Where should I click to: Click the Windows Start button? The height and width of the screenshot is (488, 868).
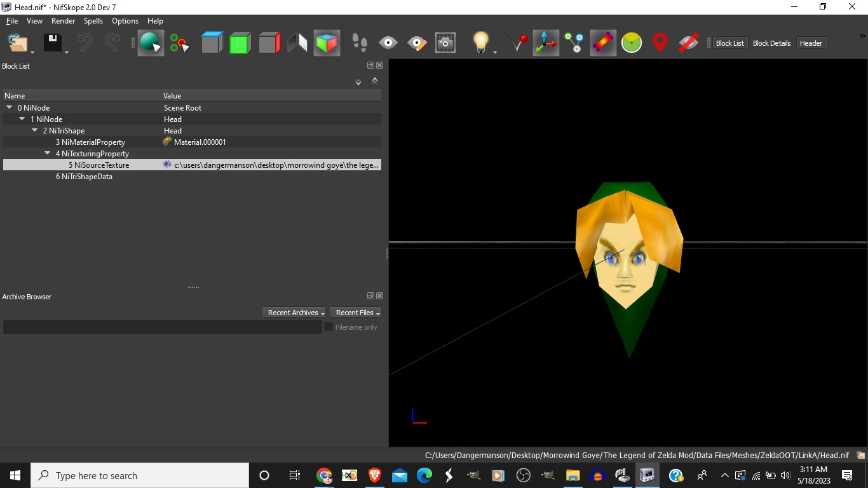(x=15, y=475)
